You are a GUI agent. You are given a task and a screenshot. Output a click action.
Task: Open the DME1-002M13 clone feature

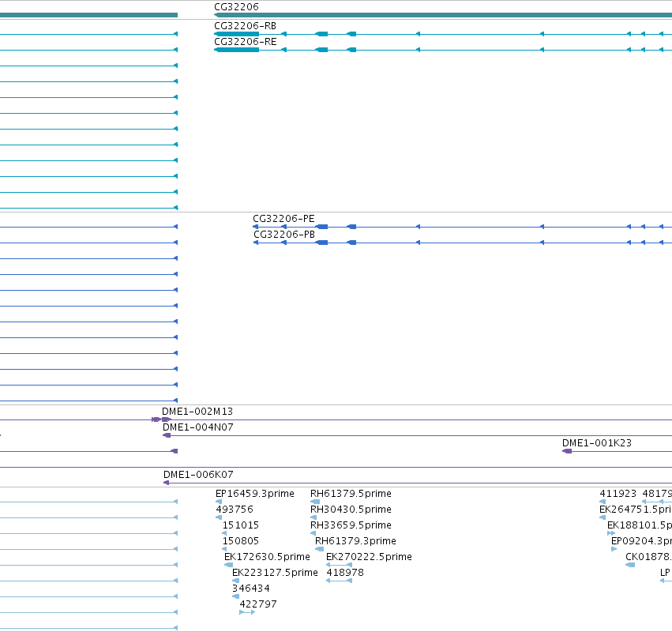click(x=197, y=412)
